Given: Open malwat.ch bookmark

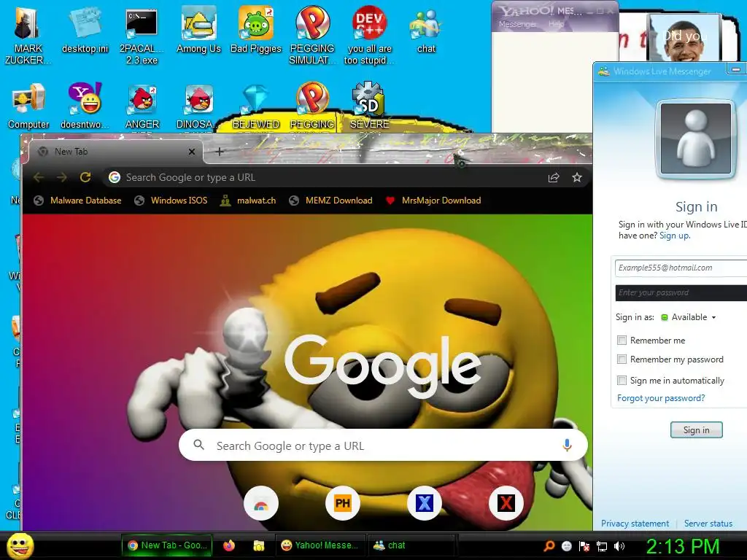Looking at the screenshot, I should coord(248,201).
